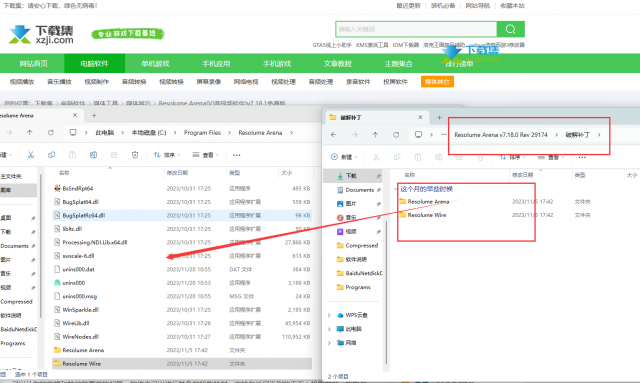
Task: Click the Share icon in left Explorer toolbar
Action: [x=114, y=155]
